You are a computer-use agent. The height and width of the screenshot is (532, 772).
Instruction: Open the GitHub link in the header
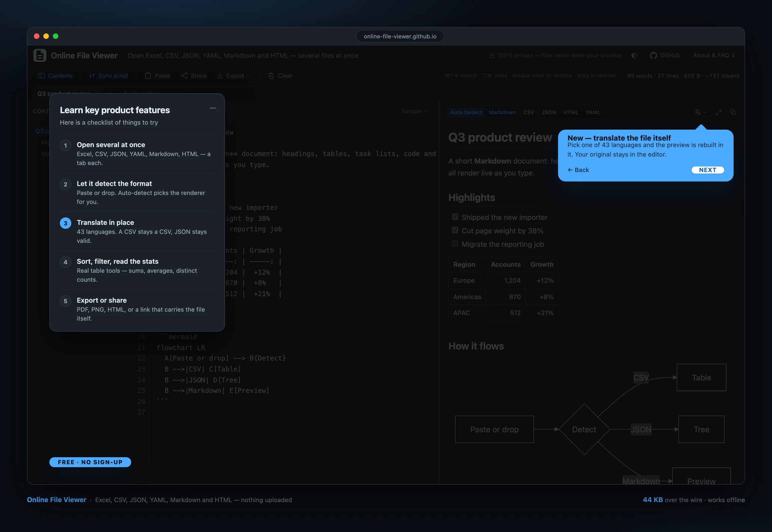665,55
